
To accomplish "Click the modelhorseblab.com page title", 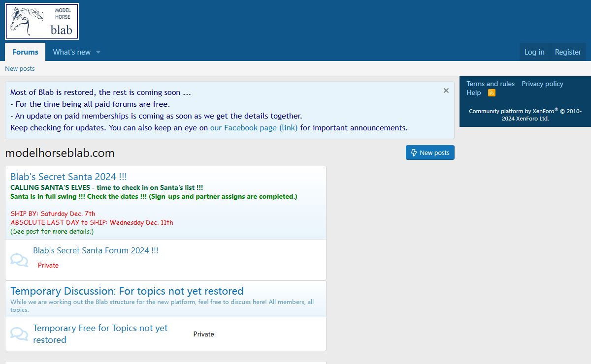I will tap(60, 153).
